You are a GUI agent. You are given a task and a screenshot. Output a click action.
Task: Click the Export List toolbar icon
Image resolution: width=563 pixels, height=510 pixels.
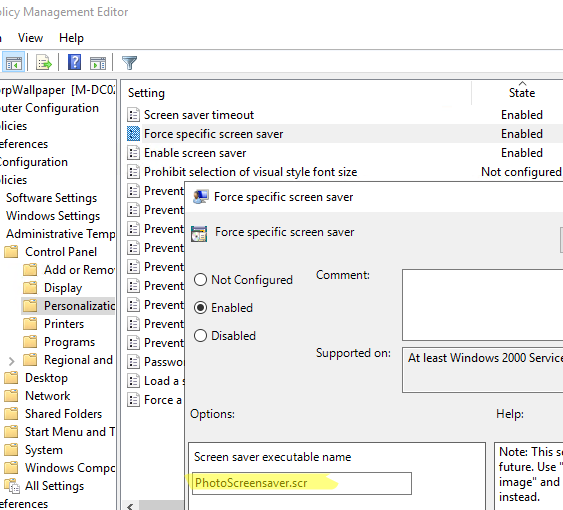pyautogui.click(x=44, y=63)
